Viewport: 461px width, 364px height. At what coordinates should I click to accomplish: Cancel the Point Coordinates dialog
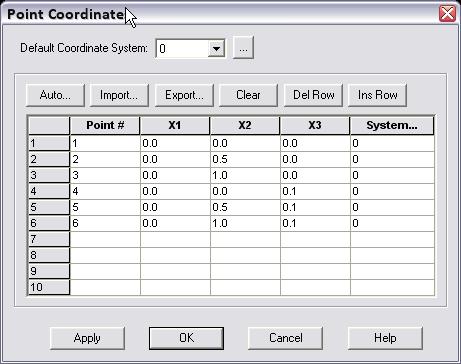point(285,338)
